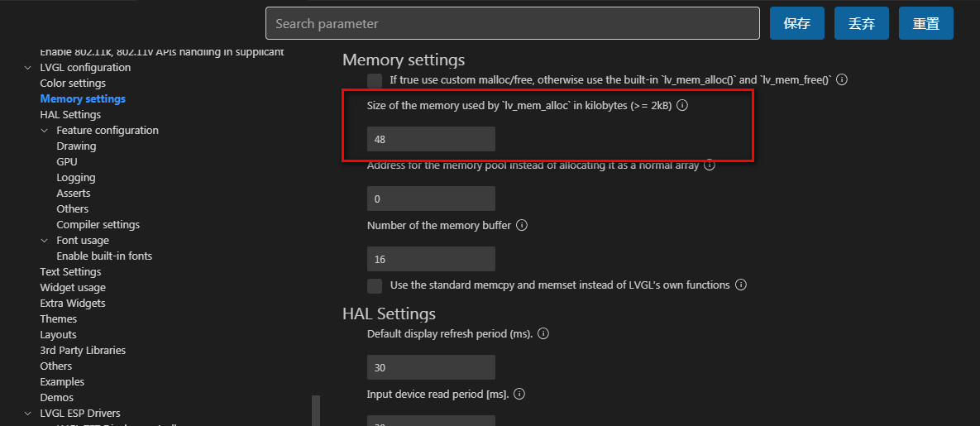
Task: Click the 重置 reset button
Action: point(925,23)
